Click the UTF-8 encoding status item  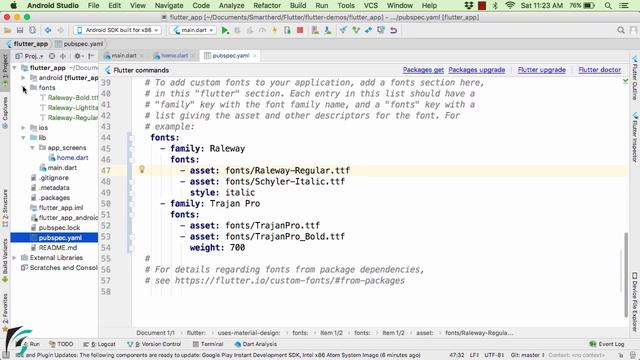pyautogui.click(x=494, y=355)
